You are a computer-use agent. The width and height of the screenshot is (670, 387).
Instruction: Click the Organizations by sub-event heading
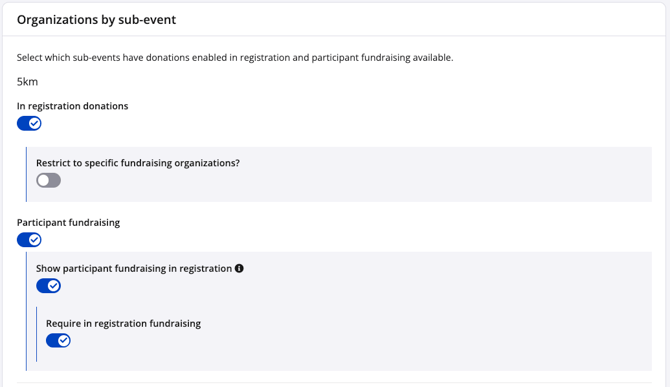pyautogui.click(x=97, y=20)
